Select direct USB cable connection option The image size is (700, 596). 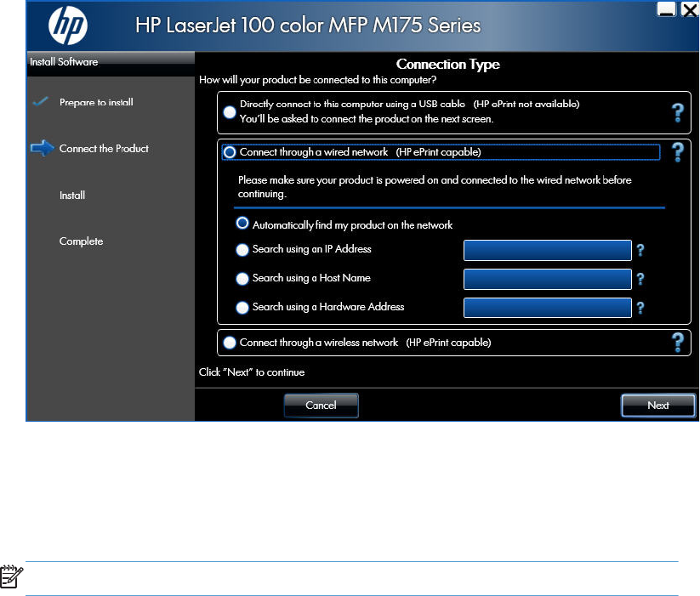click(230, 112)
